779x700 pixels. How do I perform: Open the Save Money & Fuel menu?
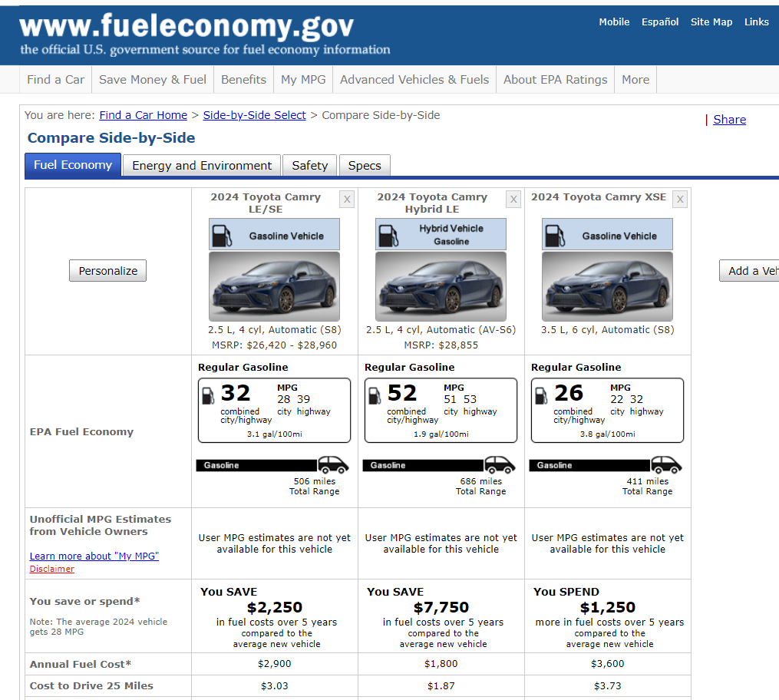[x=153, y=80]
